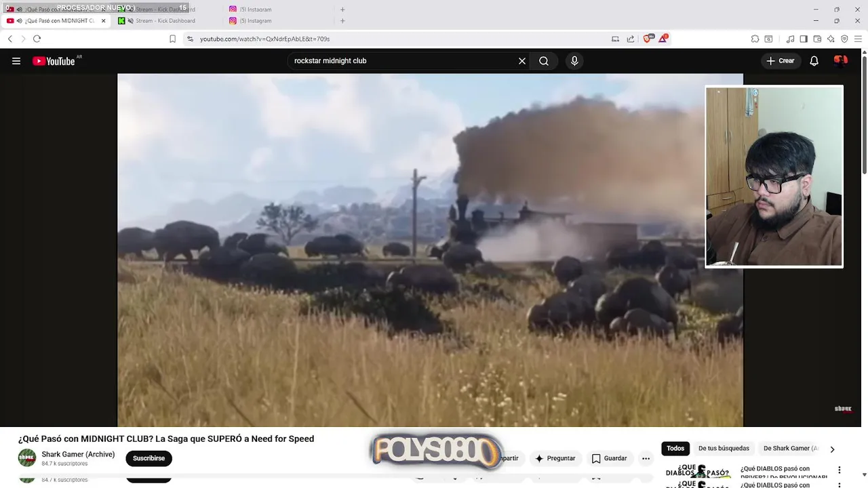Toggle the browser sidebar panel
Screen dimensions: 868x488
coord(804,39)
